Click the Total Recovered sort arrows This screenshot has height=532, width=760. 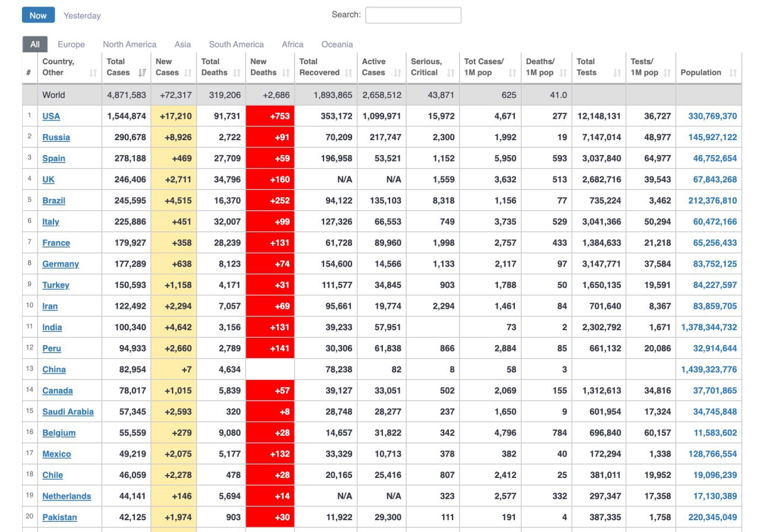(x=349, y=73)
